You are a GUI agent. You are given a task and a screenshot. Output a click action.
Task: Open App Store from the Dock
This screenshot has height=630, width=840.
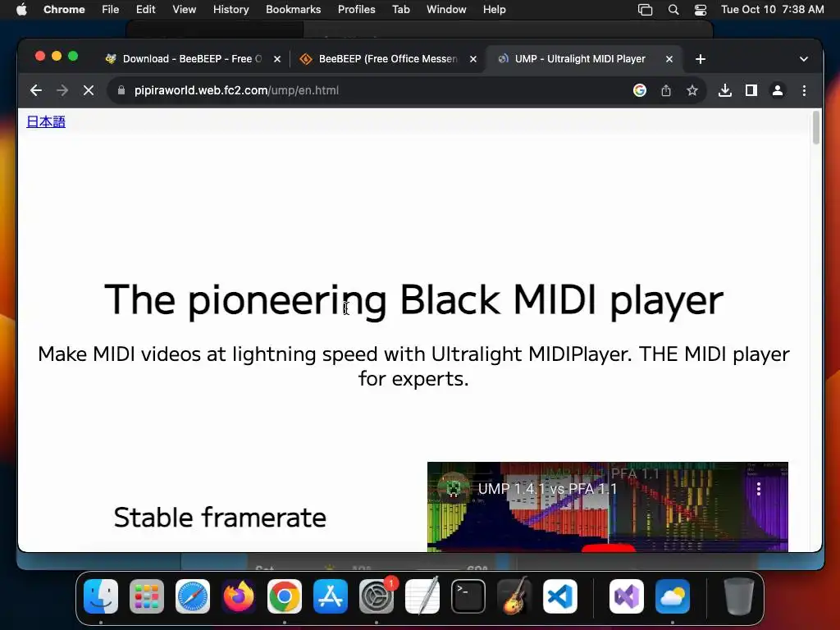click(x=331, y=596)
